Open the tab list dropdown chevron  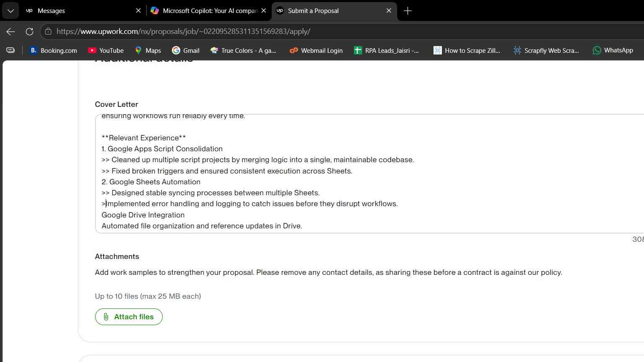coord(10,10)
